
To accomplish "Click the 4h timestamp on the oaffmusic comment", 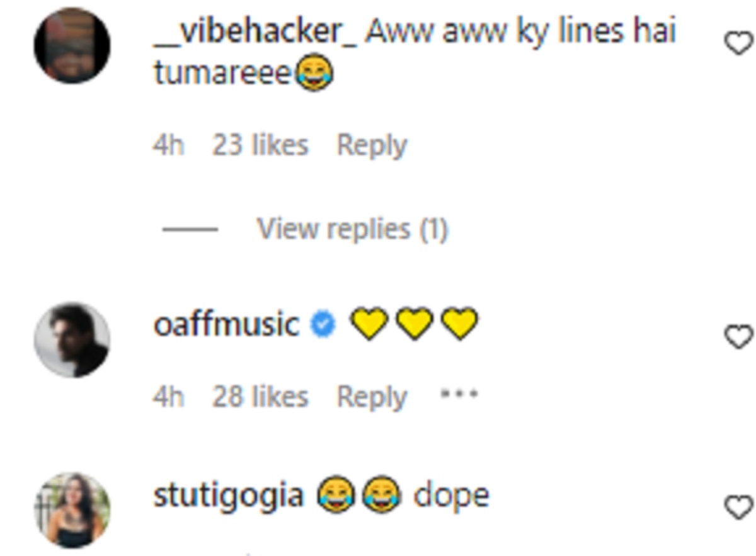I will click(168, 397).
